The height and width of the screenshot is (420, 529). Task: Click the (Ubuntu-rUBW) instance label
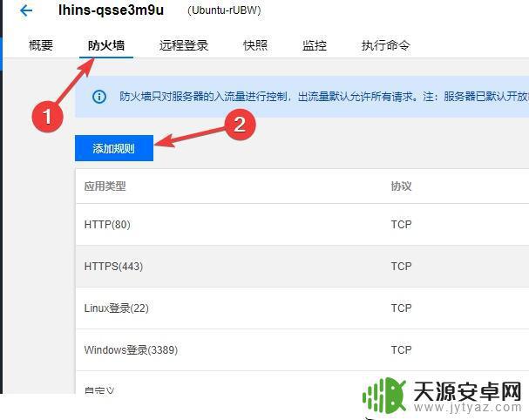tap(224, 10)
